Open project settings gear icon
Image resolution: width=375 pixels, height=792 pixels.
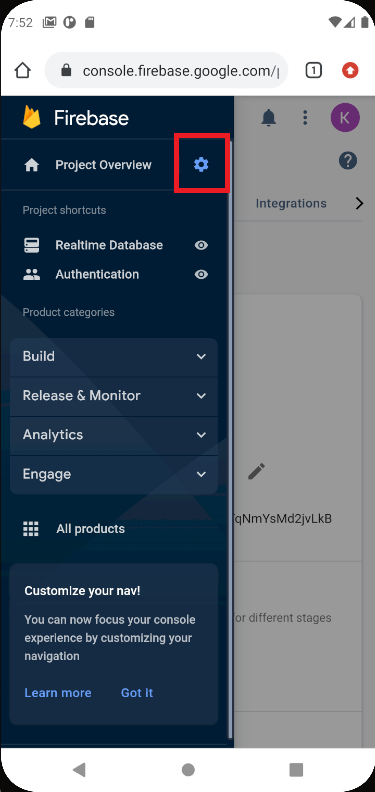click(201, 164)
